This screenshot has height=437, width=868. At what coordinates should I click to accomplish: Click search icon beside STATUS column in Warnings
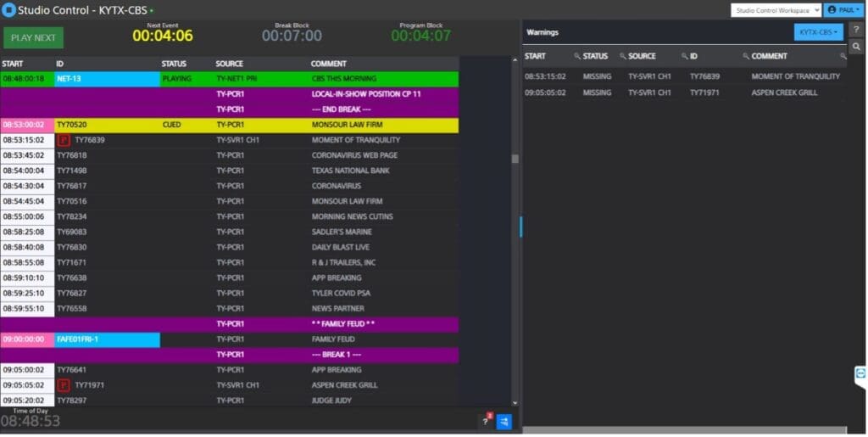[x=577, y=56]
